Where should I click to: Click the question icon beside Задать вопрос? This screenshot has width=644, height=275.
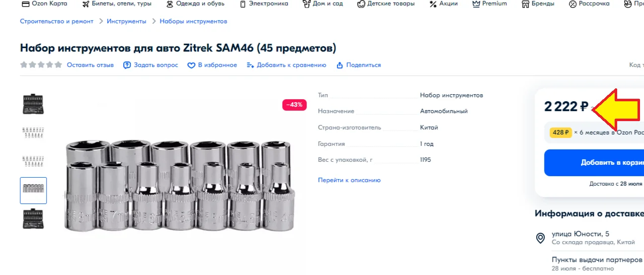tap(127, 65)
